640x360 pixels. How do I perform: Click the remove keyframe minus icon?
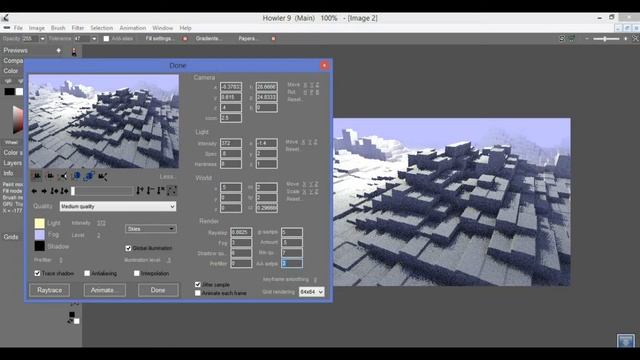click(150, 190)
